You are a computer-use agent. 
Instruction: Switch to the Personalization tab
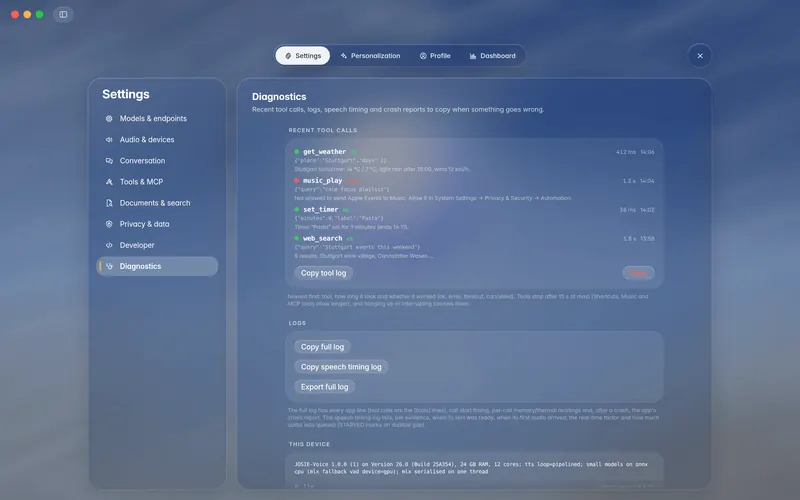tap(370, 56)
